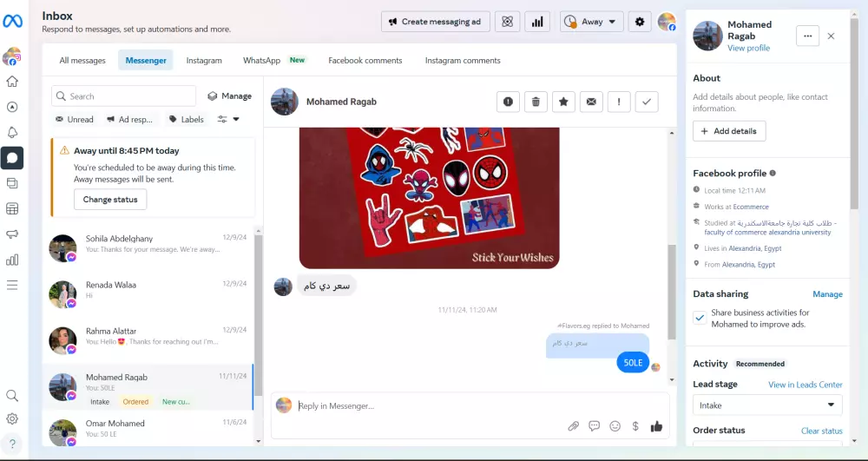Flag conversation with exclamation mark icon

[x=619, y=102]
